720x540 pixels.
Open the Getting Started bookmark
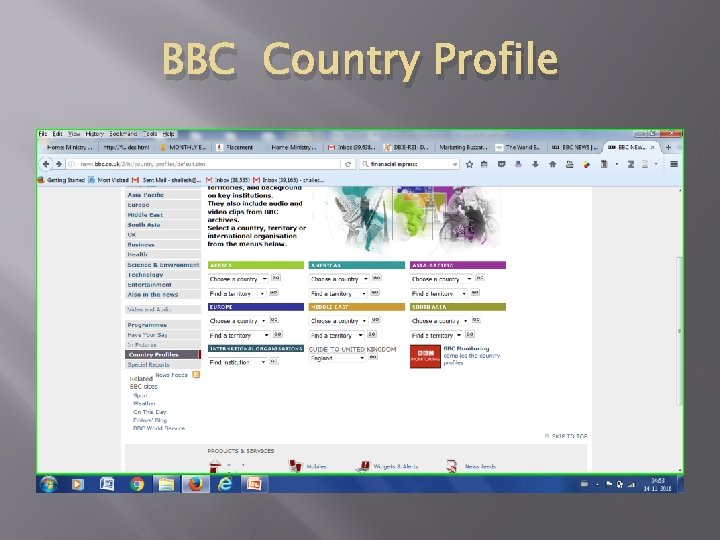pyautogui.click(x=62, y=180)
